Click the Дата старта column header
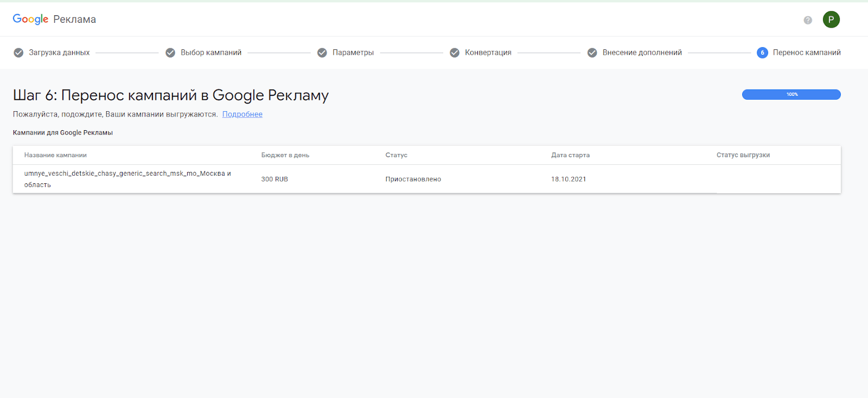 (x=571, y=155)
